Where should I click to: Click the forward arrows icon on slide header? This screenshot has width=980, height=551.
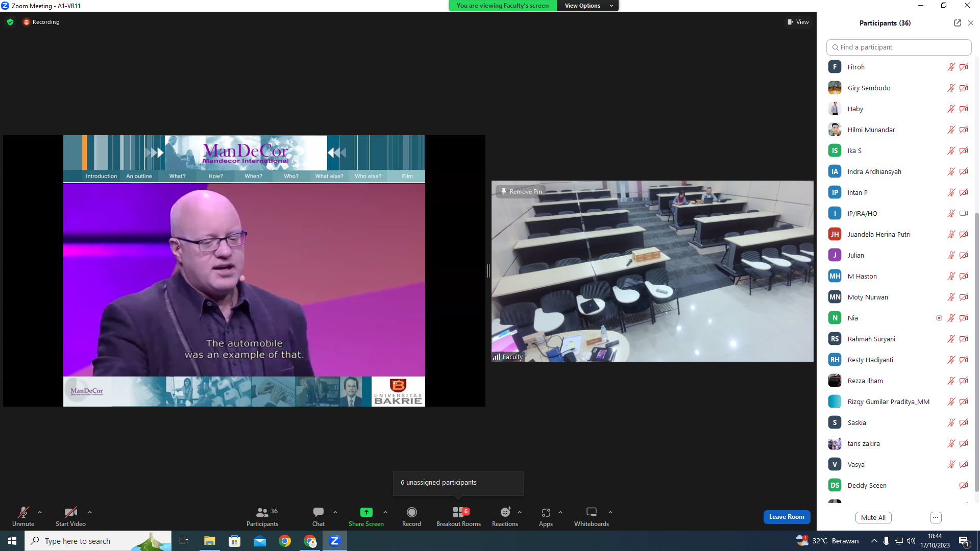click(154, 152)
